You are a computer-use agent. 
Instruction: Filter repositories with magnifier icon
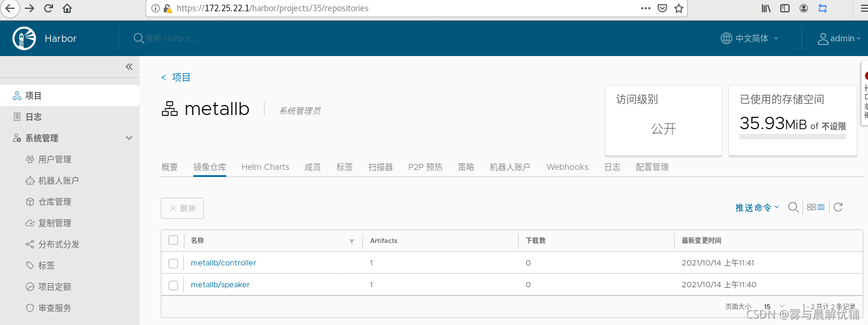tap(794, 207)
